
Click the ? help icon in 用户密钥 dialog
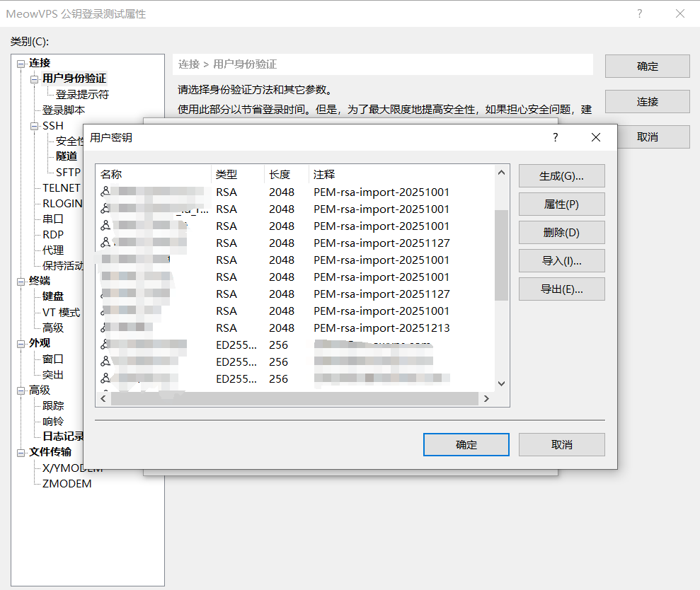[x=556, y=137]
